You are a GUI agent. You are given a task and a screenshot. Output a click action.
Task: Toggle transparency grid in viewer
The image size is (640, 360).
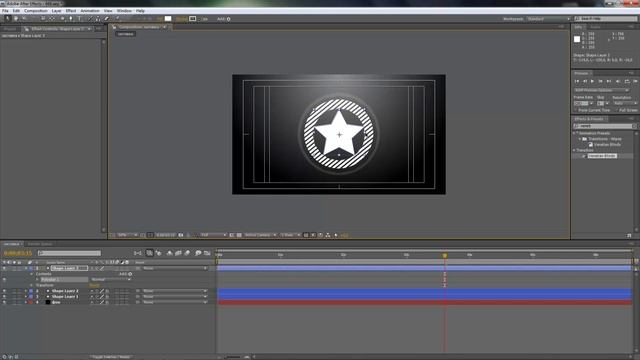239,235
